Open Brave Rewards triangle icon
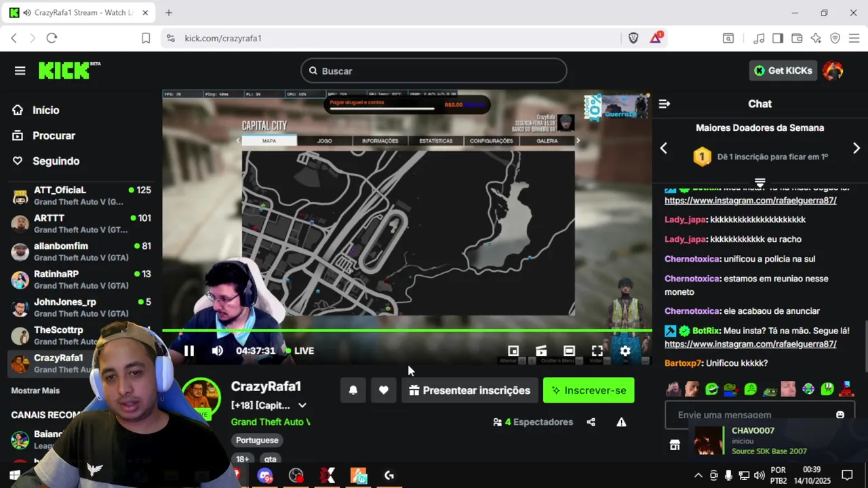The height and width of the screenshot is (488, 868). pos(655,38)
